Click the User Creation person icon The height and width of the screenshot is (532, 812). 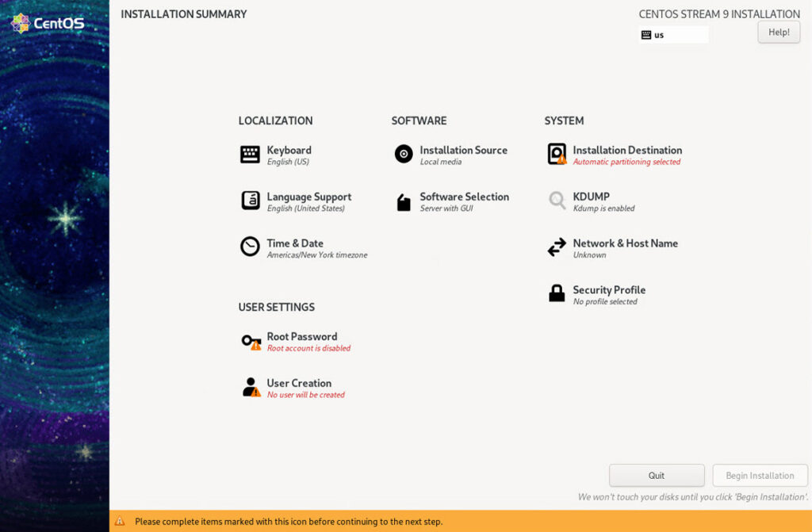point(251,388)
